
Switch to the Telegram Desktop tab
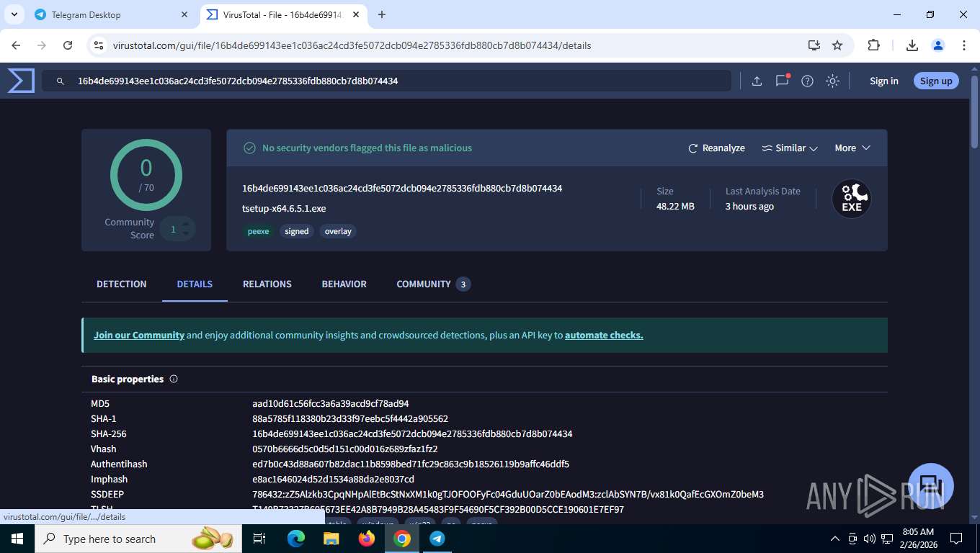112,14
